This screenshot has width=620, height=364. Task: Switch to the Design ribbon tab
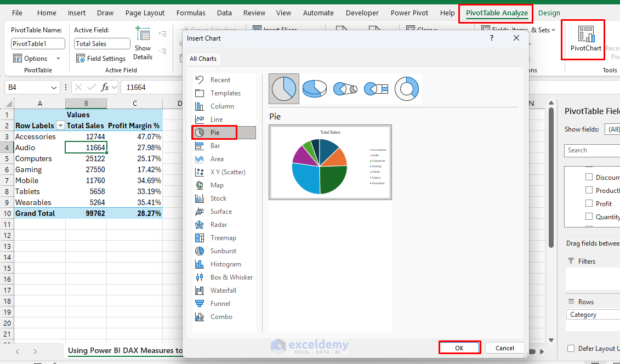549,13
